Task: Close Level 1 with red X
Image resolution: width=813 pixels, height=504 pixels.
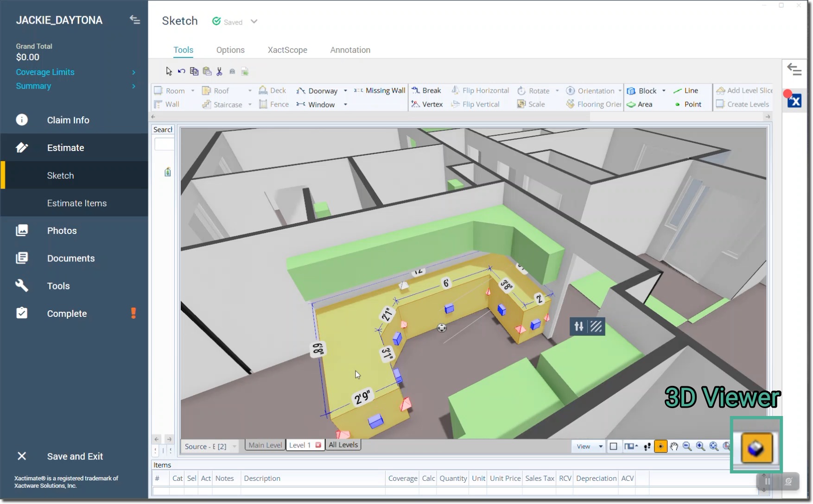Action: pos(318,445)
